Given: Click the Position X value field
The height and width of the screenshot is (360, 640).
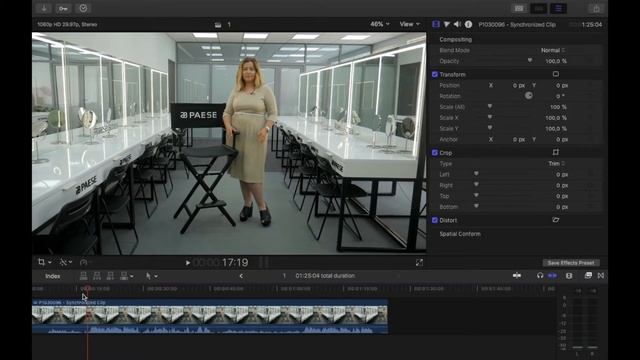Looking at the screenshot, I should click(x=518, y=85).
